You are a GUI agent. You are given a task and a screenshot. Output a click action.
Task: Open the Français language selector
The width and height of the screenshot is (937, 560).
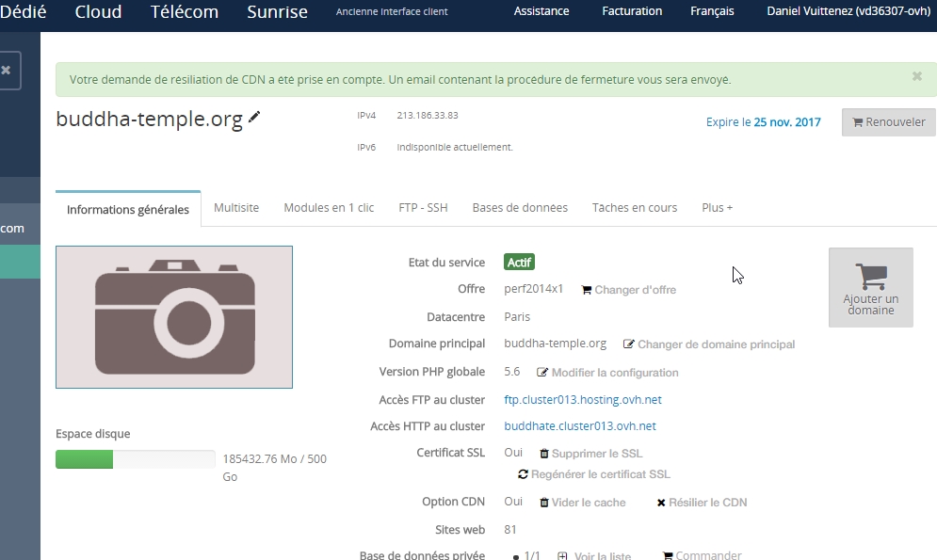click(x=712, y=10)
